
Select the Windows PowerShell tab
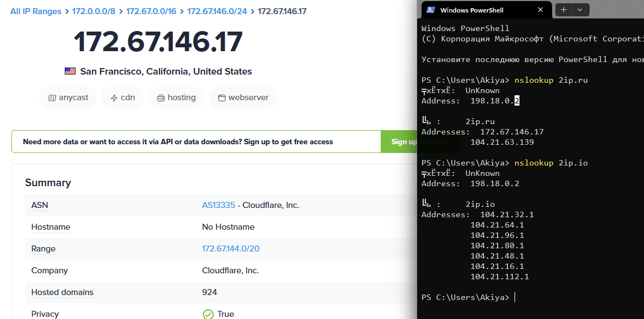point(486,10)
